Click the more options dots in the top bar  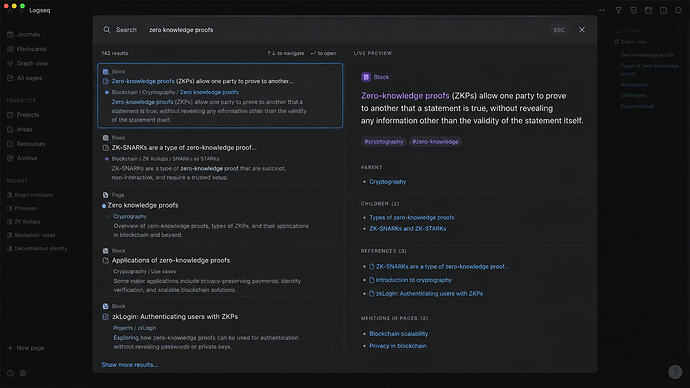pyautogui.click(x=602, y=10)
